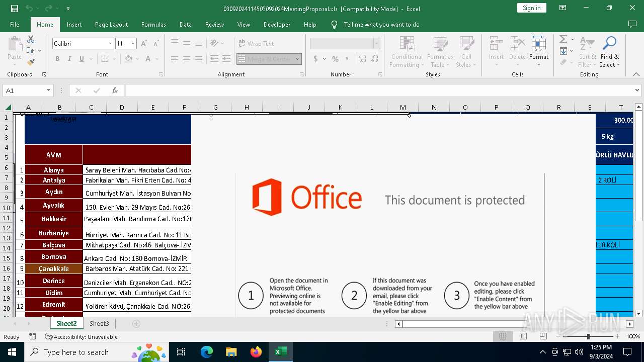The height and width of the screenshot is (362, 644).
Task: Open Customize Quick Access Toolbar dropdown
Action: (68, 9)
